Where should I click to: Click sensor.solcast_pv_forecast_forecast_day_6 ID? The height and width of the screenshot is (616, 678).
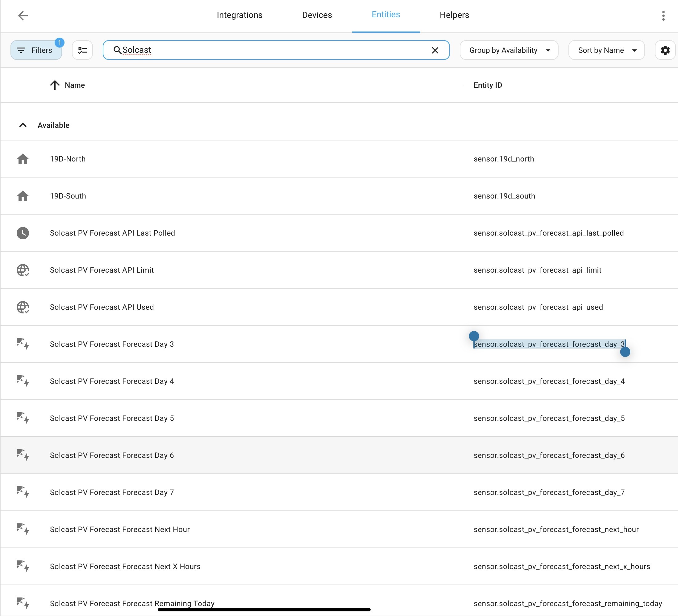click(x=549, y=455)
